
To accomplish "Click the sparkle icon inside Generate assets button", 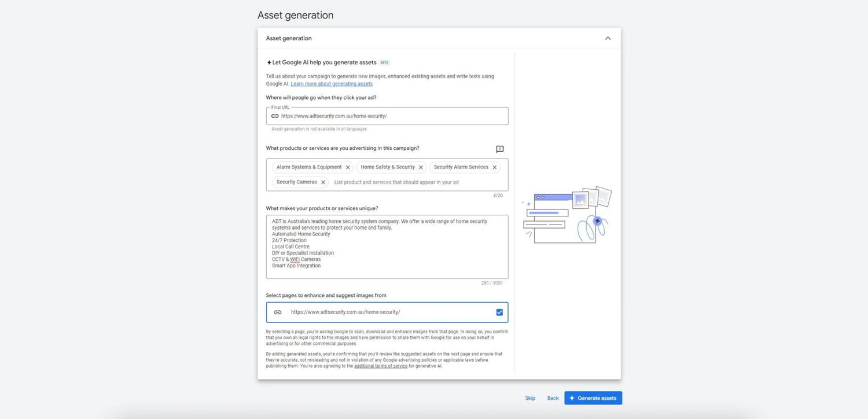I will (x=572, y=398).
